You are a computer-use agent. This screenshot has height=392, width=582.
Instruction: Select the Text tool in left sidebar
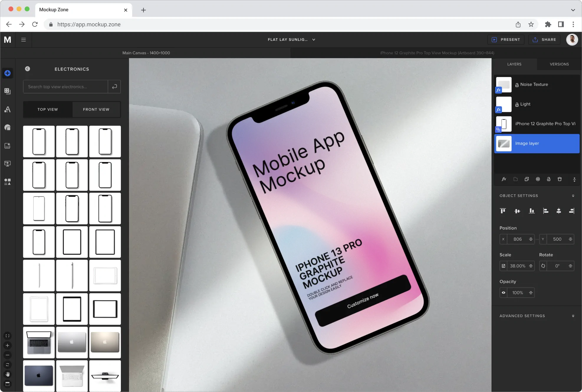tap(7, 109)
